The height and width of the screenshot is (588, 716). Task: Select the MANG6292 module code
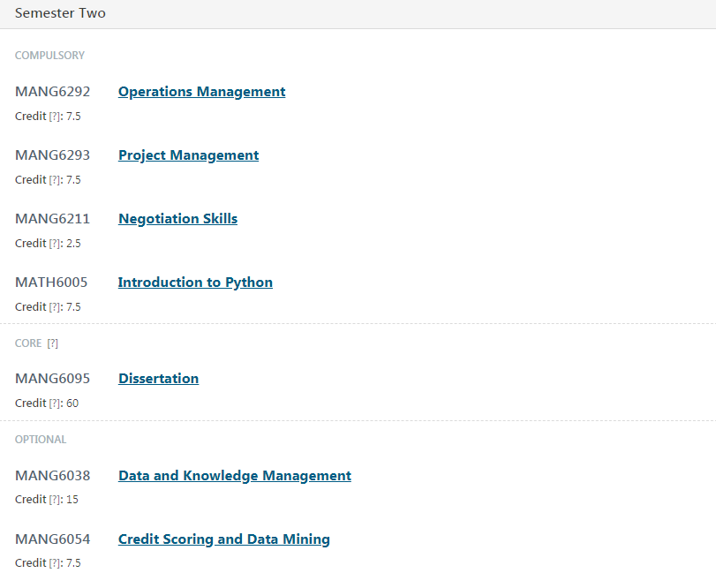pyautogui.click(x=52, y=92)
